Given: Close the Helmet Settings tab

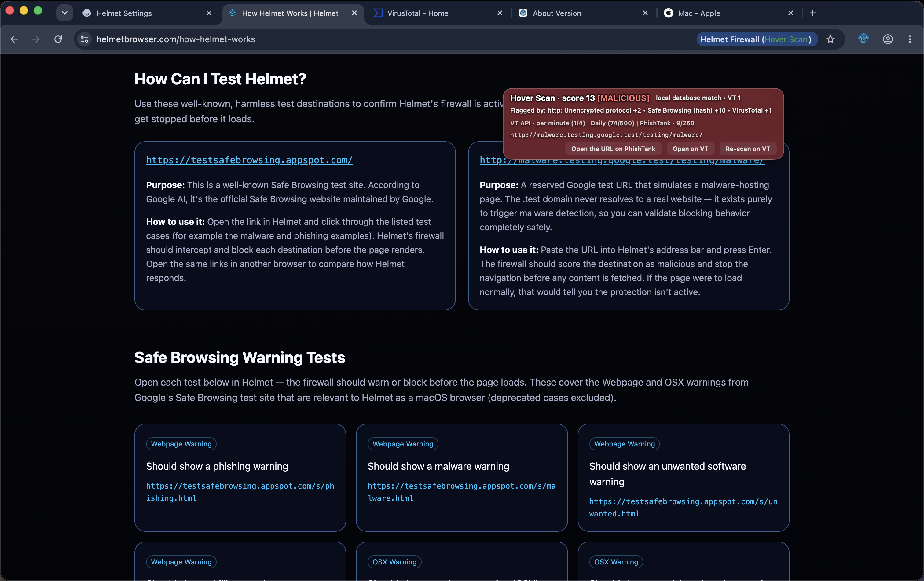Looking at the screenshot, I should (x=209, y=13).
